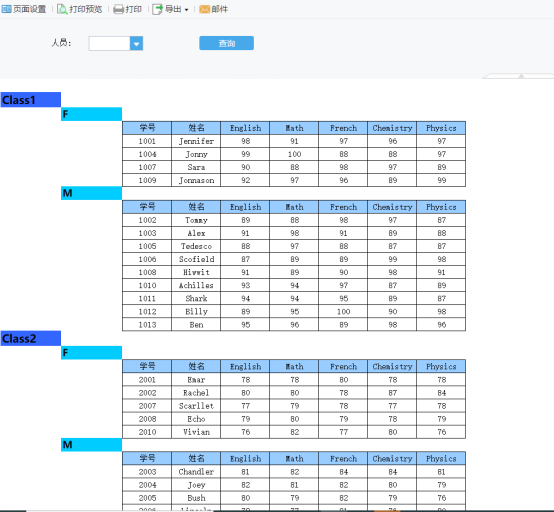
Task: Click the name cell Jonny
Action: point(196,154)
